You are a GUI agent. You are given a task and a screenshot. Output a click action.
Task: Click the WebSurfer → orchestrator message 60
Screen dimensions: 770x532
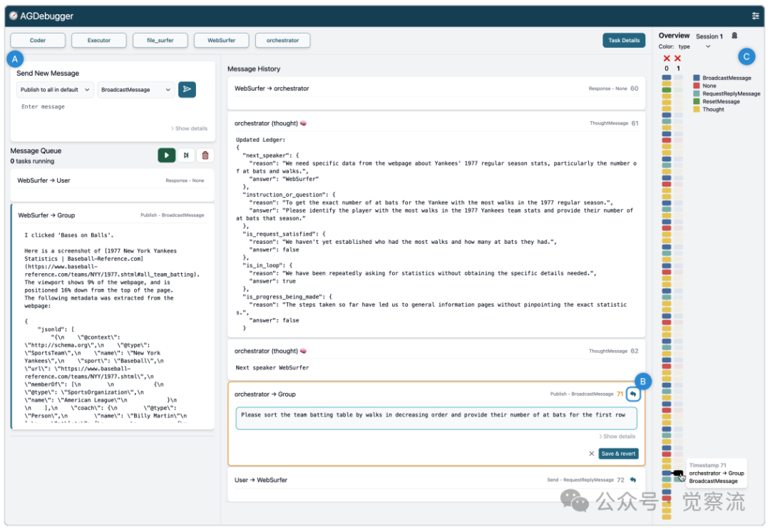coord(436,92)
